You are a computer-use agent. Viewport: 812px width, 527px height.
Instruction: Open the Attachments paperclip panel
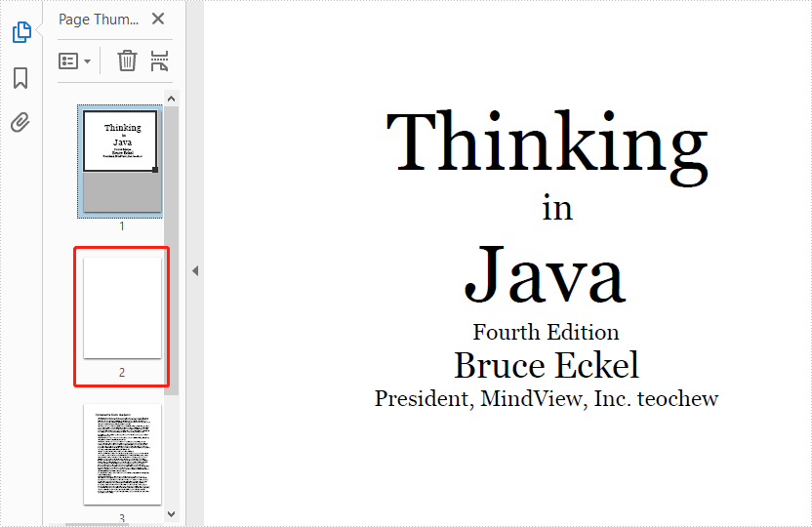pyautogui.click(x=20, y=122)
